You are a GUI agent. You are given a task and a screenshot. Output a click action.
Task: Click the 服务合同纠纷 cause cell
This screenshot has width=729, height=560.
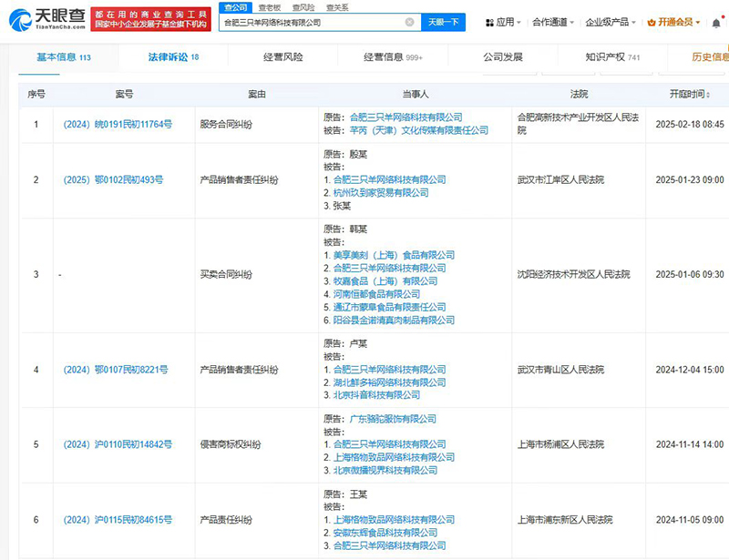point(226,124)
